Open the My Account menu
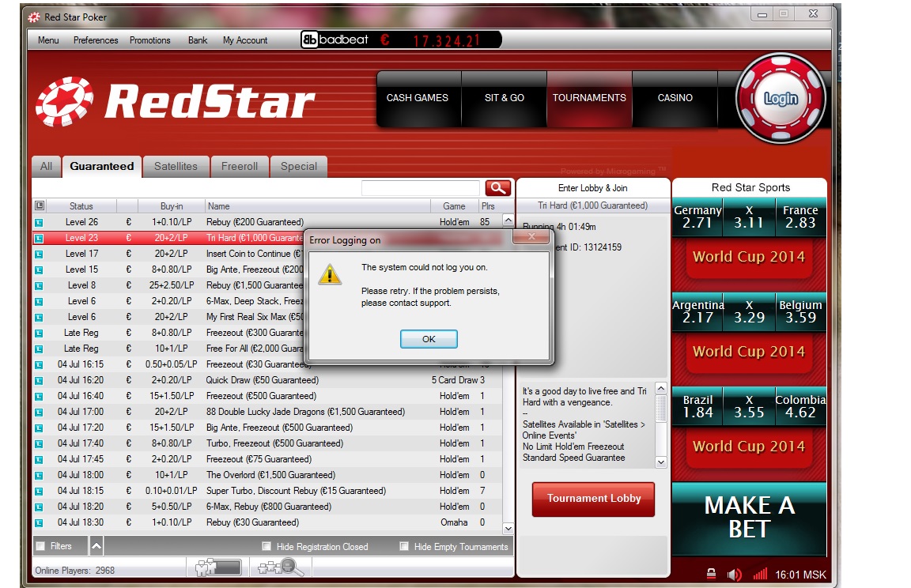Screen dimensions: 911x588 (x=245, y=40)
